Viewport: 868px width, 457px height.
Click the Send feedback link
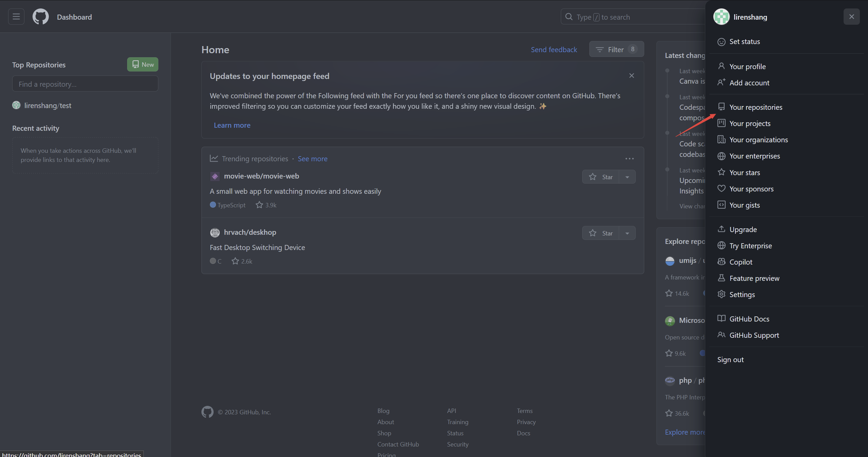click(554, 49)
